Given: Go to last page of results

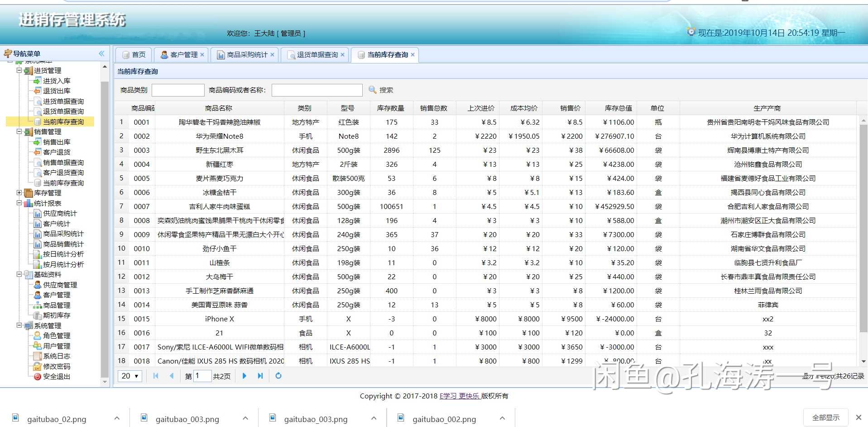Looking at the screenshot, I should click(x=260, y=376).
